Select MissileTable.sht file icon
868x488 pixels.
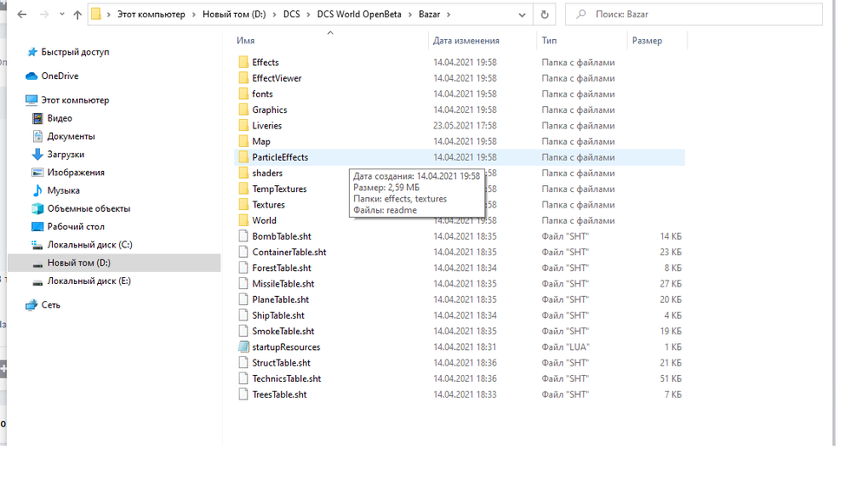(x=244, y=284)
